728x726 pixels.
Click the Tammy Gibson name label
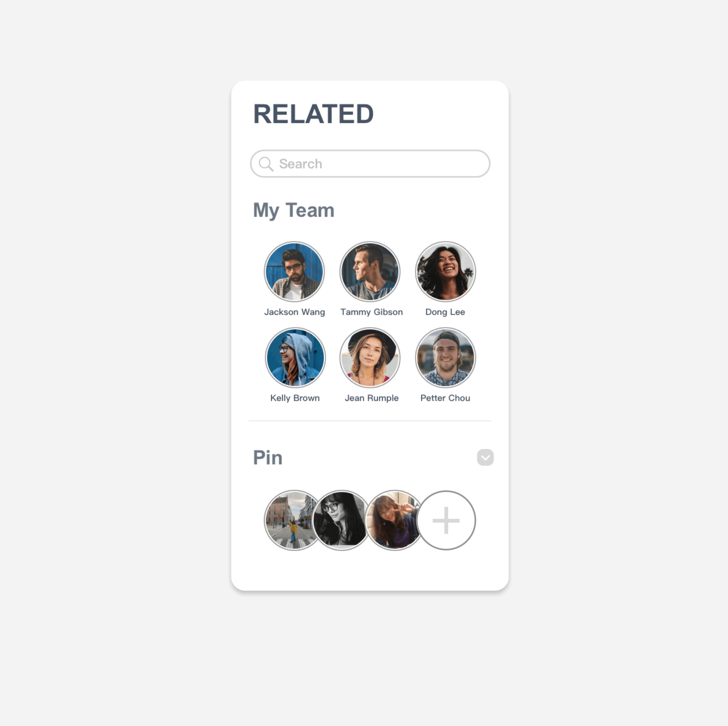tap(372, 312)
